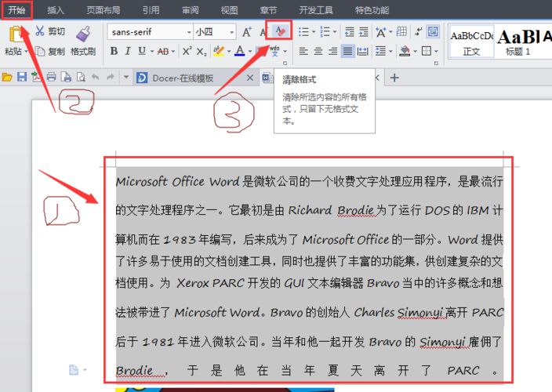Image resolution: width=552 pixels, height=392 pixels.
Task: Switch to the 引用 tab
Action: click(151, 10)
